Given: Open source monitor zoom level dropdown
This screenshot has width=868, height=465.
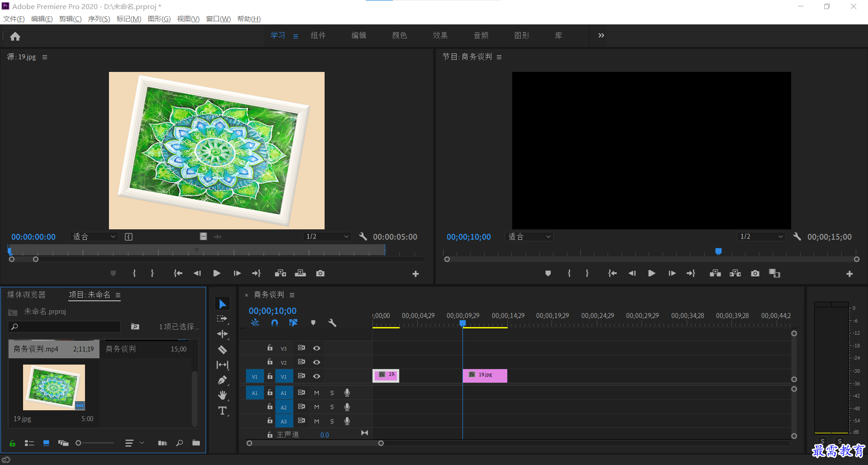Looking at the screenshot, I should pos(94,237).
